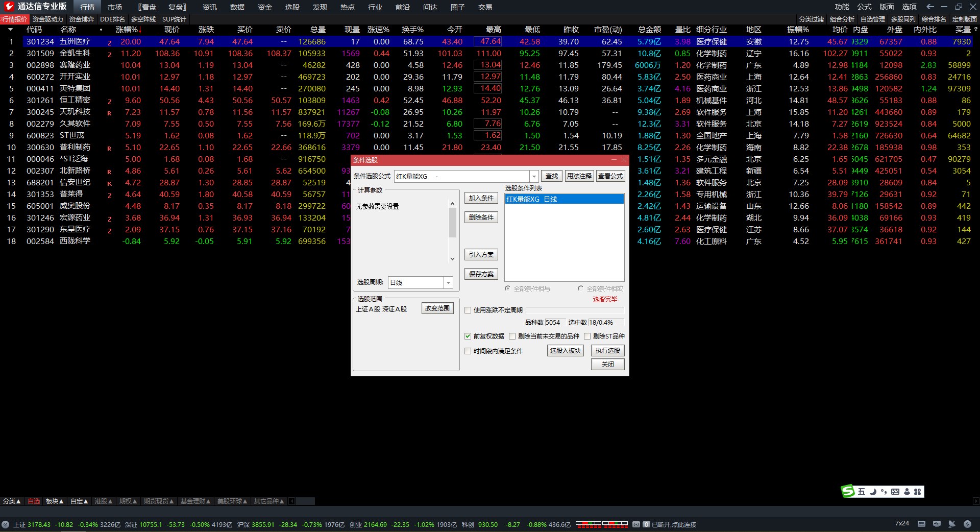Close the 条件选股 dialog with X
980x532 pixels.
[x=624, y=160]
